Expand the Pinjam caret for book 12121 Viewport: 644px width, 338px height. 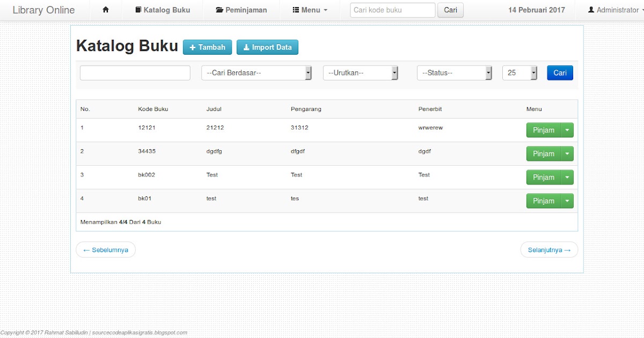[x=568, y=130]
